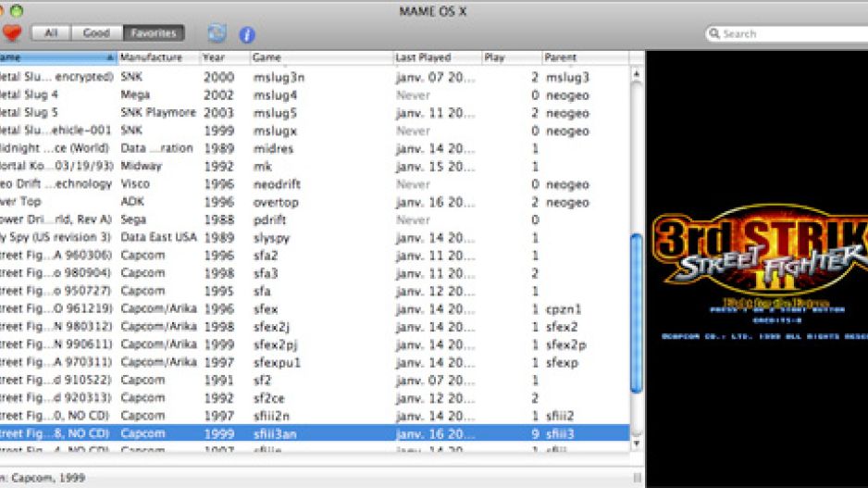868x488 pixels.
Task: Show All games filter
Action: (51, 33)
